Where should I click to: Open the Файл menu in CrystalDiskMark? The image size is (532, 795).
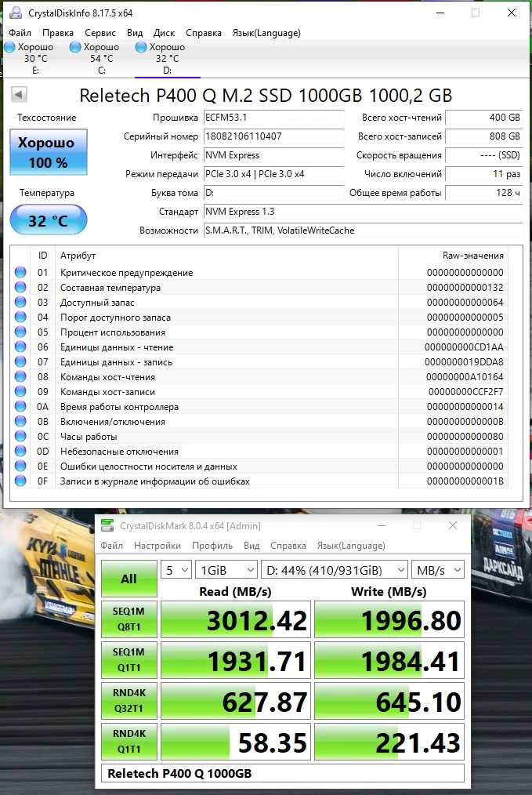click(111, 546)
